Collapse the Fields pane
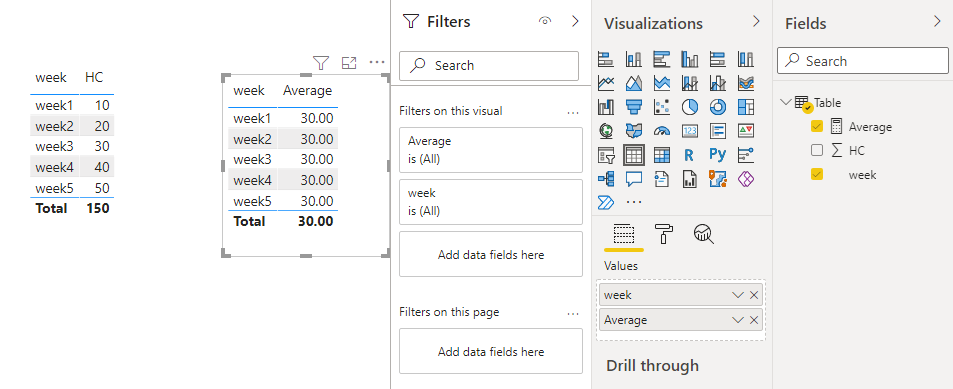 (937, 22)
